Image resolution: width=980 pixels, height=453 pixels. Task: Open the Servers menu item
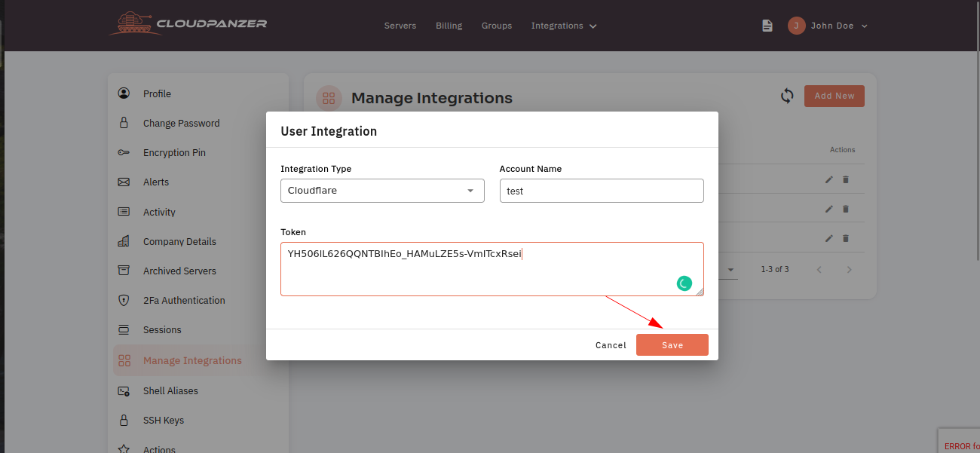(400, 26)
